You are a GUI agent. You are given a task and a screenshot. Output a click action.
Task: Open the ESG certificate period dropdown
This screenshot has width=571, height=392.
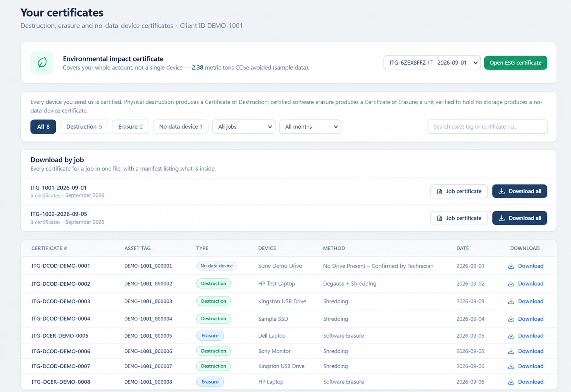(432, 63)
